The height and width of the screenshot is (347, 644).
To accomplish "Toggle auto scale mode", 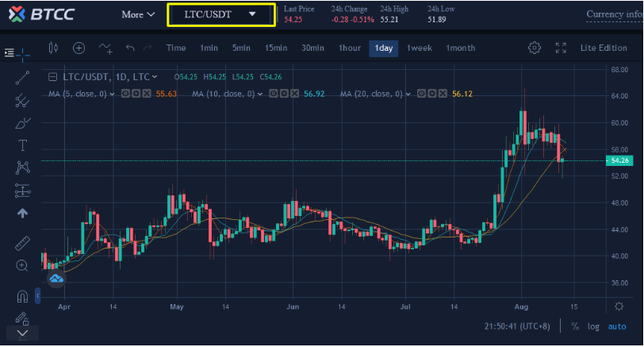I will coord(617,326).
